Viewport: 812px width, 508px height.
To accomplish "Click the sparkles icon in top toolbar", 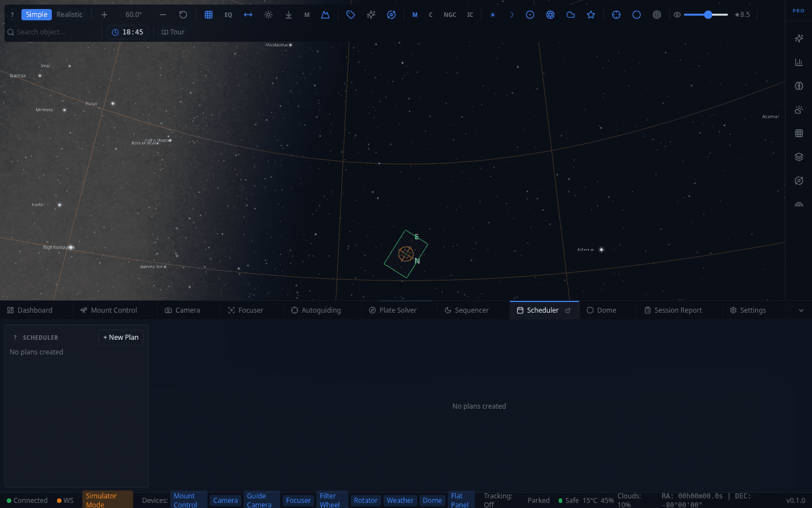I will coord(371,15).
